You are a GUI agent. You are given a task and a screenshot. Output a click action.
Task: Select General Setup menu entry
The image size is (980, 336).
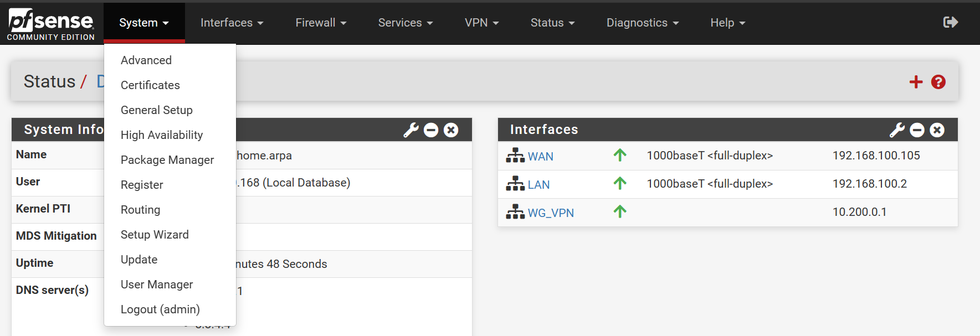tap(157, 110)
